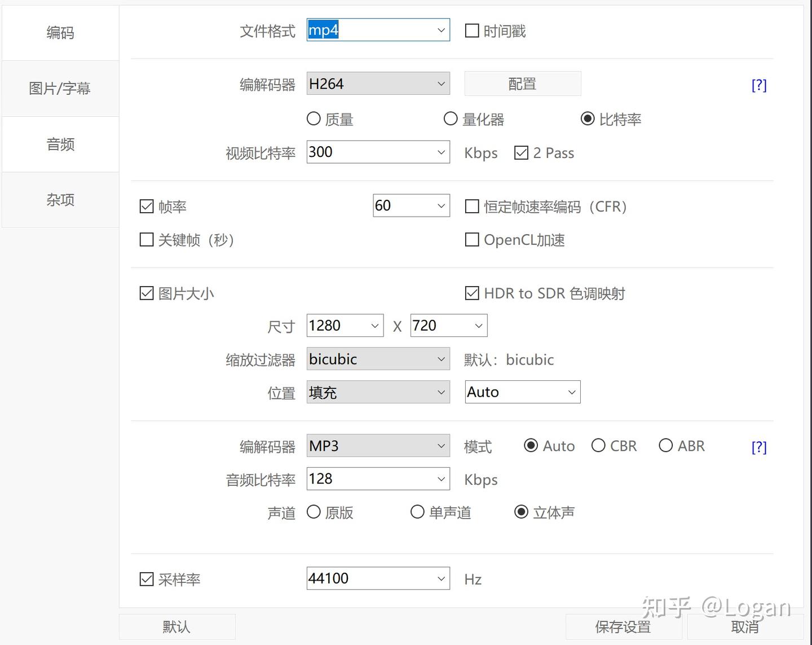
Task: Switch to the 图片/字幕 tab
Action: click(x=60, y=88)
